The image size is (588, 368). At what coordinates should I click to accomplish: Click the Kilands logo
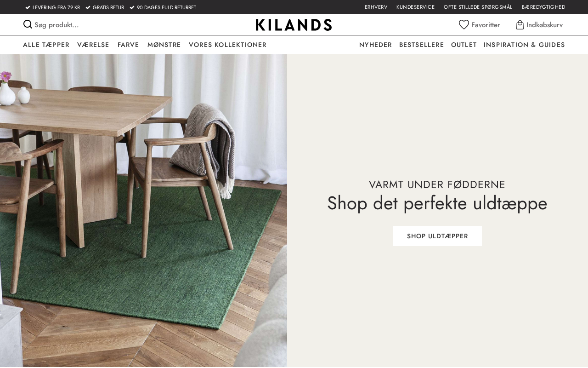tap(294, 25)
